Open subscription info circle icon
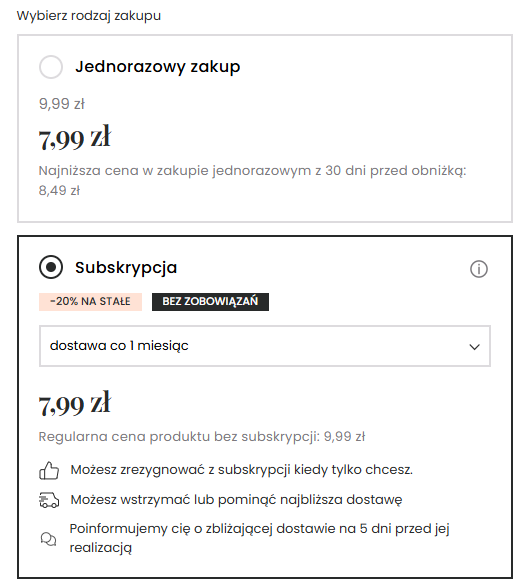This screenshot has width=525, height=588. pos(479,269)
